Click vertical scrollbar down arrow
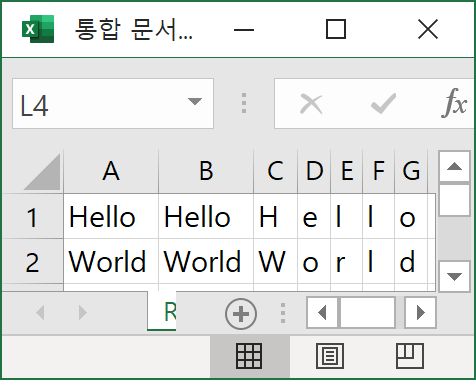The height and width of the screenshot is (380, 476). click(454, 277)
